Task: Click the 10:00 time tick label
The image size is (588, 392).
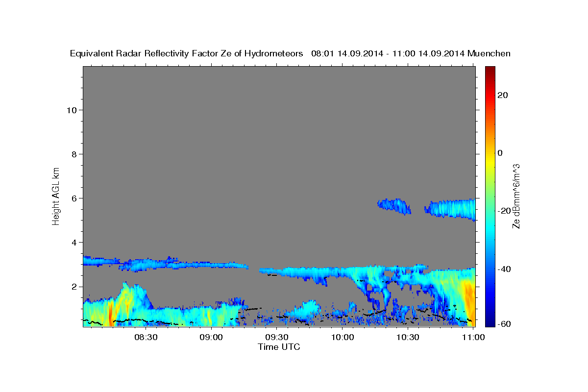Action: (x=343, y=337)
